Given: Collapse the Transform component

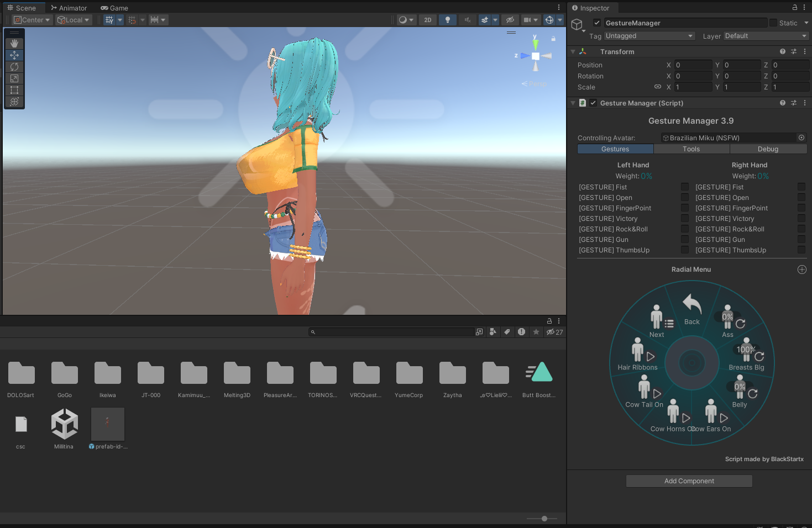Looking at the screenshot, I should 573,51.
